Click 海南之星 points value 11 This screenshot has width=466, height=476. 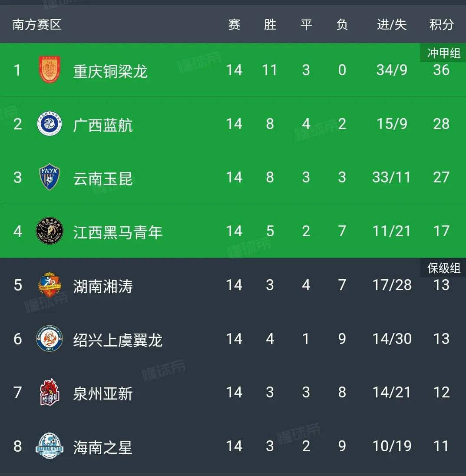point(441,446)
